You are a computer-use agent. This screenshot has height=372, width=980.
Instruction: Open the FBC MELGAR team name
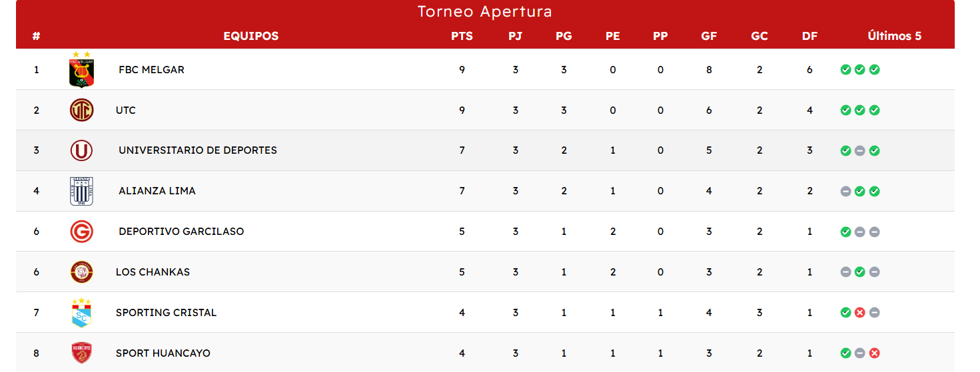click(x=151, y=70)
